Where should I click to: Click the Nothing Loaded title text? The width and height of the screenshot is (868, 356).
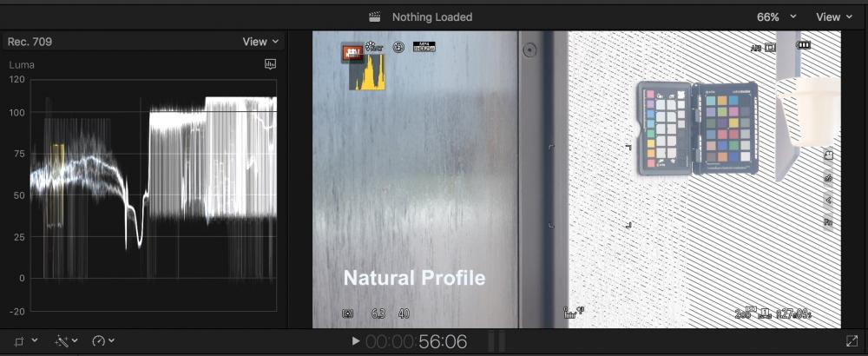pos(432,16)
